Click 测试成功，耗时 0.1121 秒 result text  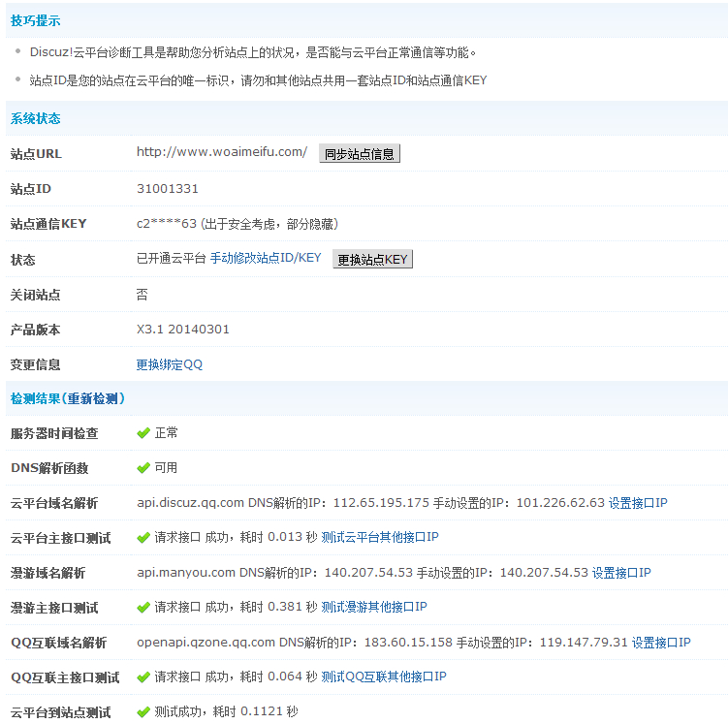click(x=227, y=712)
